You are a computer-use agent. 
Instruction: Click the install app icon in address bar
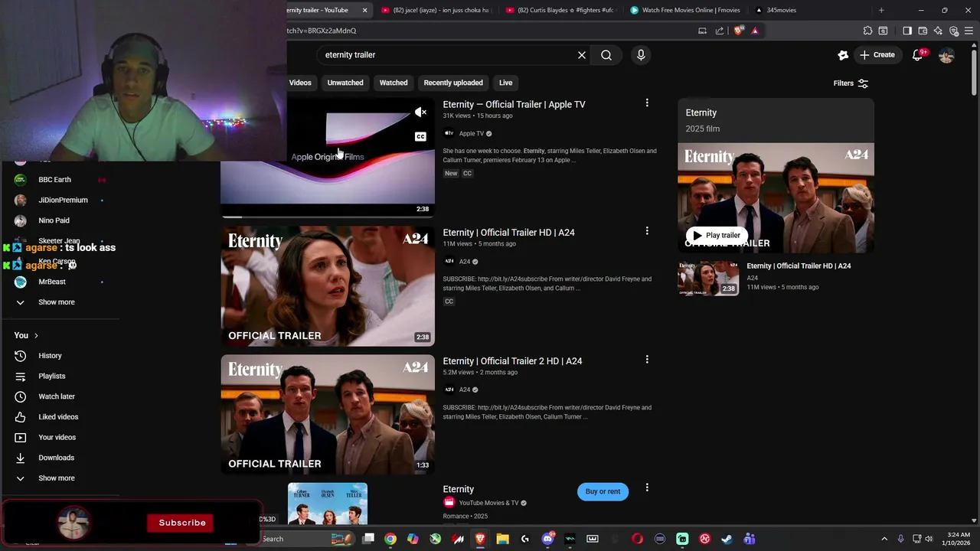click(702, 31)
